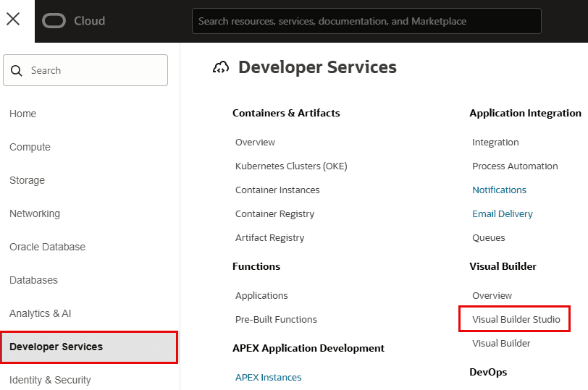Open Integration under Application Integration
Viewport: 588px width, 390px height.
(495, 143)
